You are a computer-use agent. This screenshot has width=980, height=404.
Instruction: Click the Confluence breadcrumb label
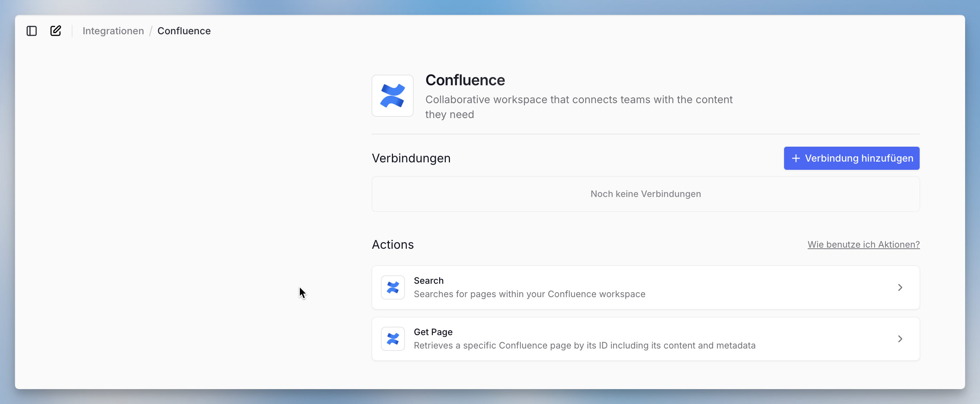tap(184, 31)
